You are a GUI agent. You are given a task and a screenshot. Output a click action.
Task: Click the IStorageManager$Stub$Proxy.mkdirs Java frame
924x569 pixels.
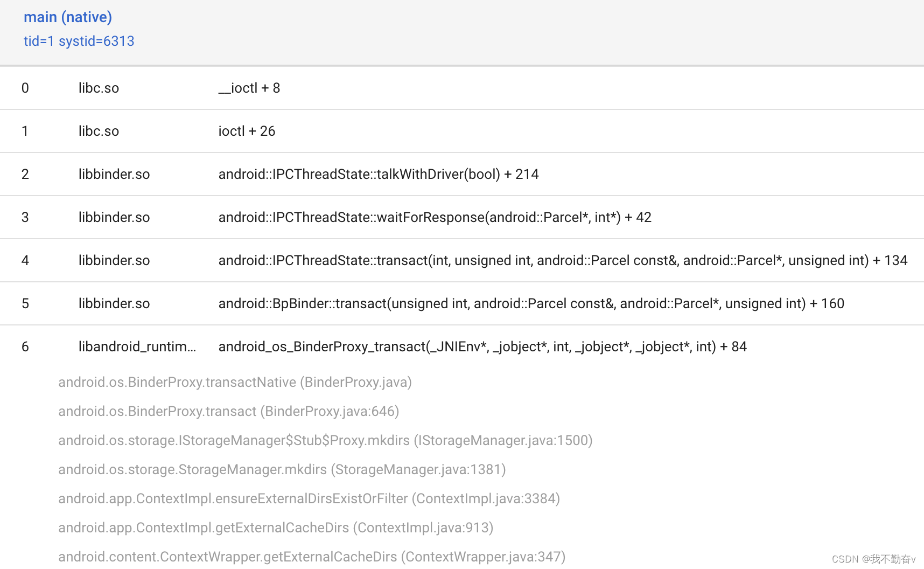click(325, 440)
